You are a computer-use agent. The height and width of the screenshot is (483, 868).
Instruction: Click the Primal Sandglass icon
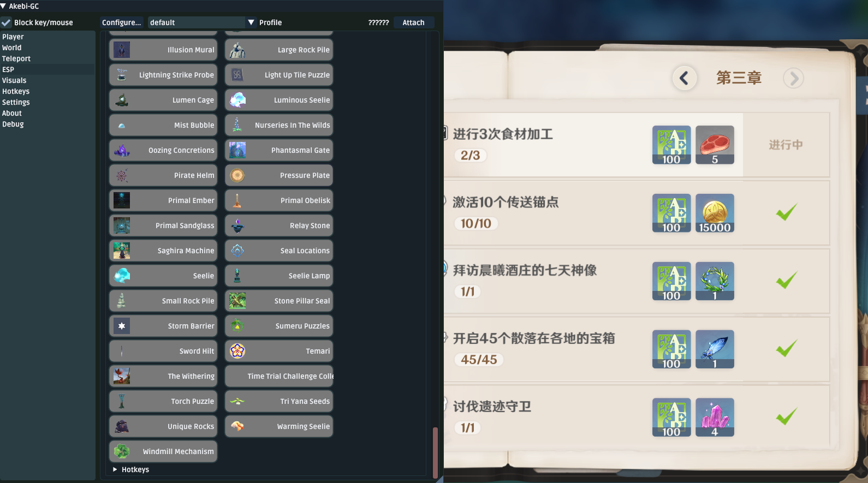[122, 225]
